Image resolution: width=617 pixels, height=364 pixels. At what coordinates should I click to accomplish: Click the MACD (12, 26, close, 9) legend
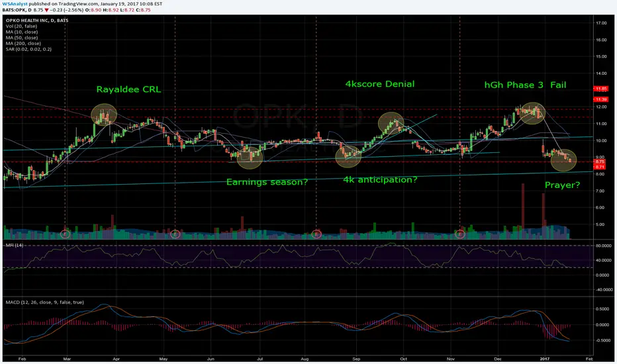(x=44, y=302)
